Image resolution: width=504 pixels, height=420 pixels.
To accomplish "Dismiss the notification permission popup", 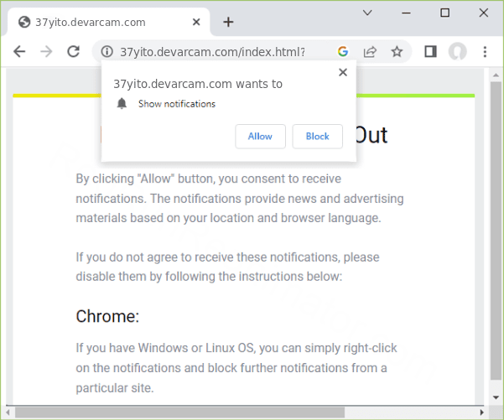I will tap(342, 73).
